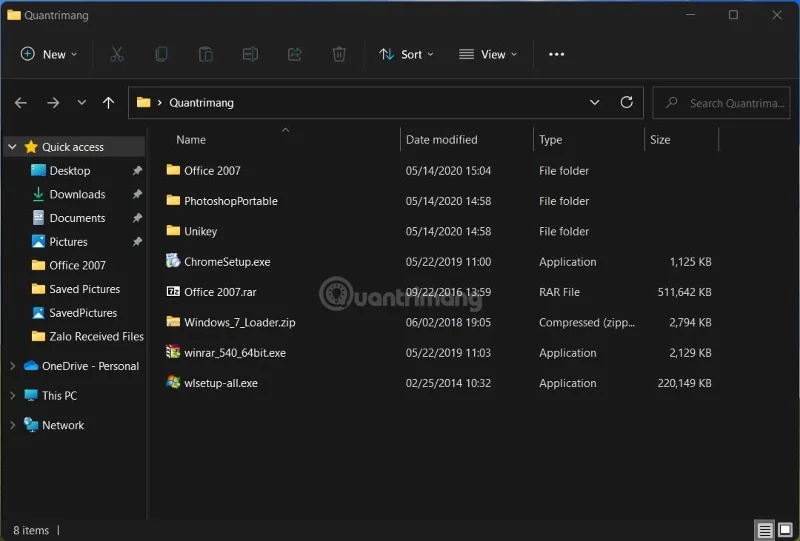800x541 pixels.
Task: Sort by Type column header
Action: coord(551,140)
